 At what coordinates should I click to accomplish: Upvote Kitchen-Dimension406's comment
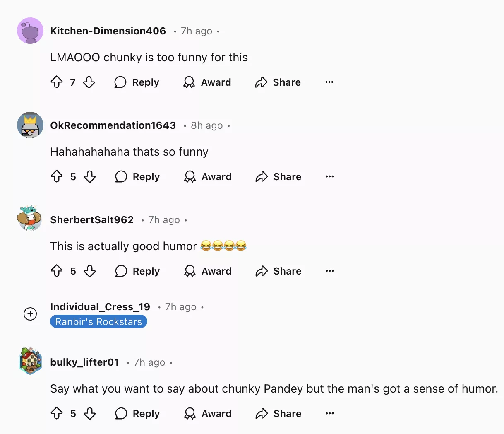tap(57, 82)
